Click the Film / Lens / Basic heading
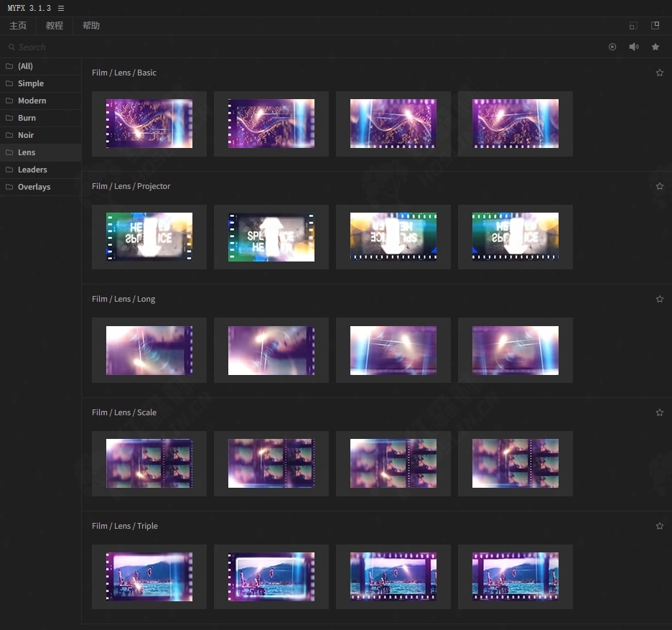Viewport: 672px width, 630px height. [124, 73]
